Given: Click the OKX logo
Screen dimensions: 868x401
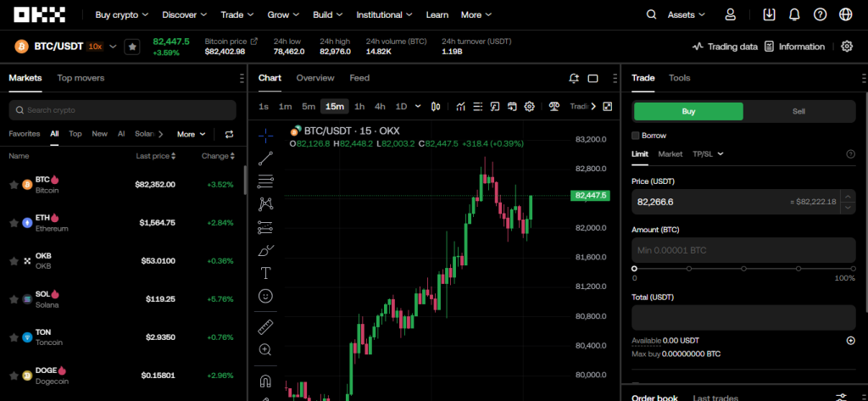Looking at the screenshot, I should 39,15.
